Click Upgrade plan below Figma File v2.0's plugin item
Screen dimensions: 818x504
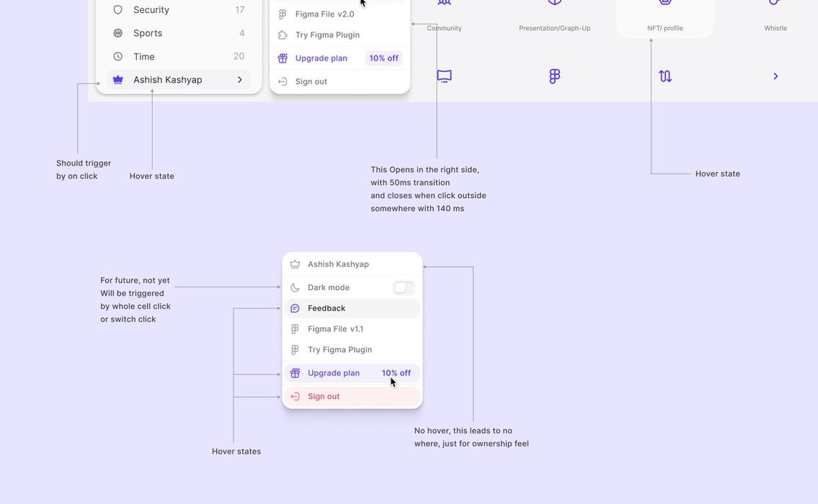click(321, 58)
